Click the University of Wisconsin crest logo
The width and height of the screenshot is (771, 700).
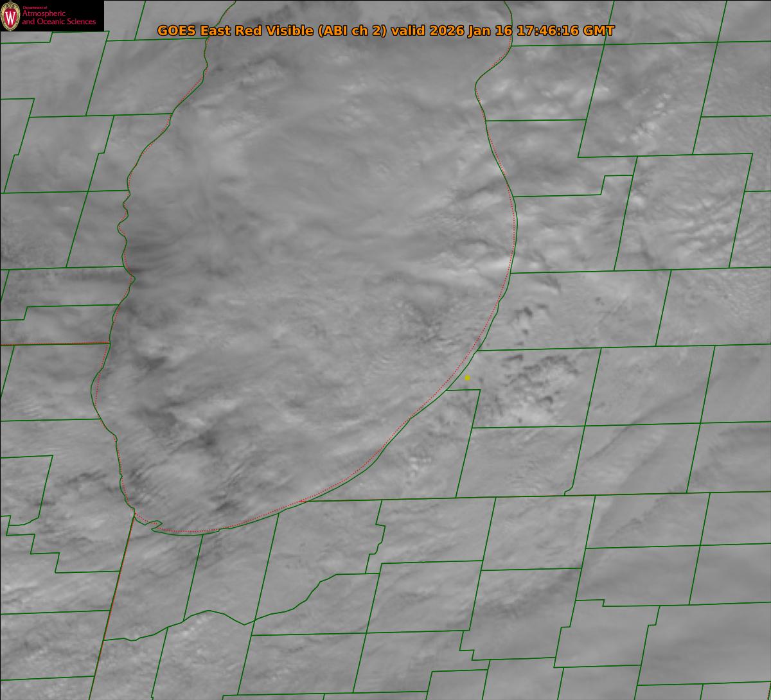(10, 16)
